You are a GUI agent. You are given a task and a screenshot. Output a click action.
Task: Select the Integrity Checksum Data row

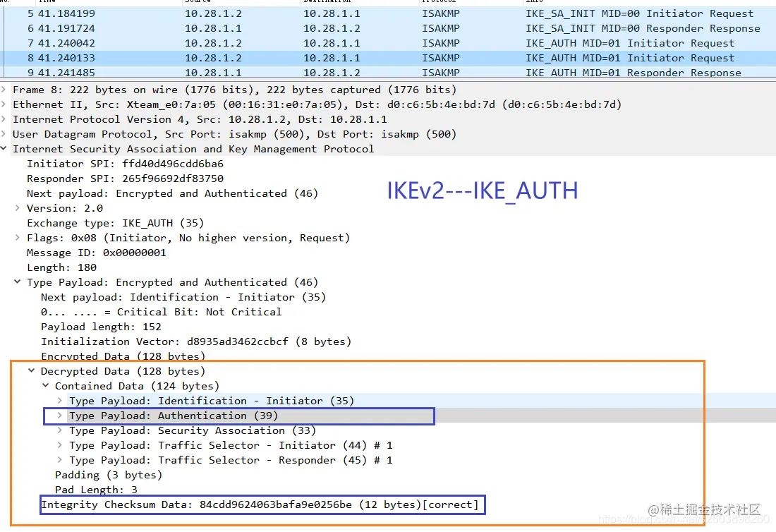pyautogui.click(x=260, y=504)
